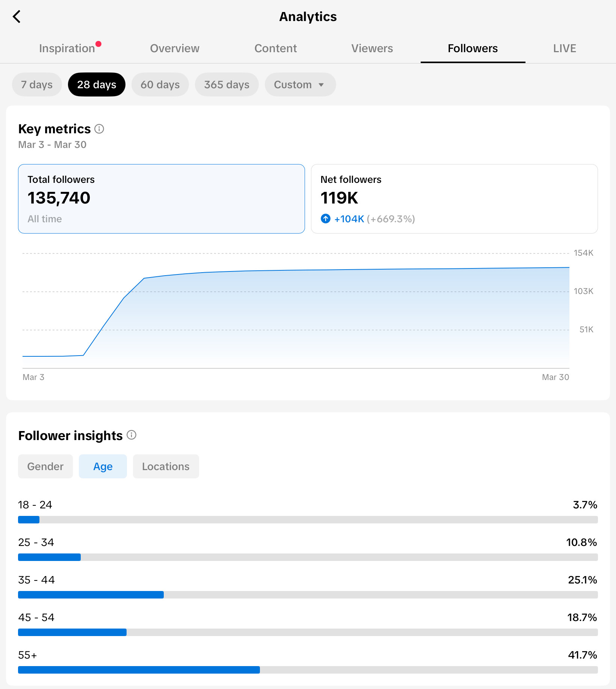Viewport: 616px width, 689px height.
Task: Show Gender follower insights
Action: [x=45, y=466]
